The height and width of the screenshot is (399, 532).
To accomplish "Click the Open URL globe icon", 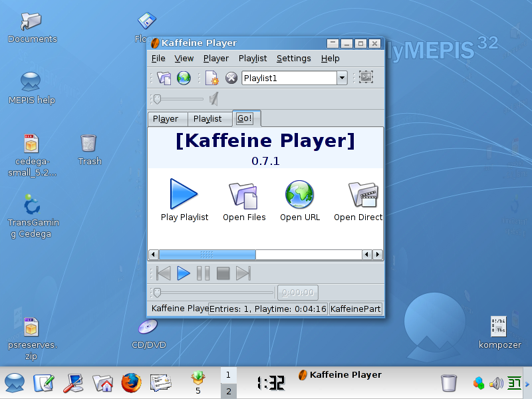I will tap(299, 194).
